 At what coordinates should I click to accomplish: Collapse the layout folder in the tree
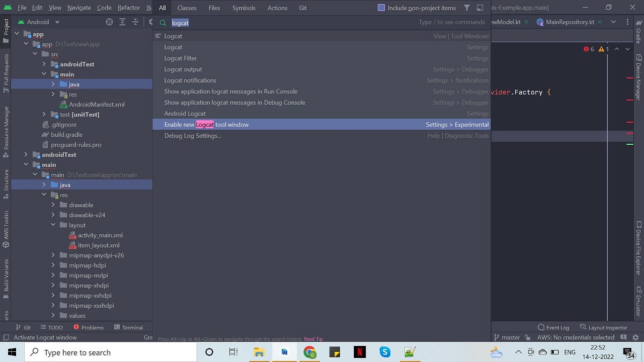coord(53,225)
